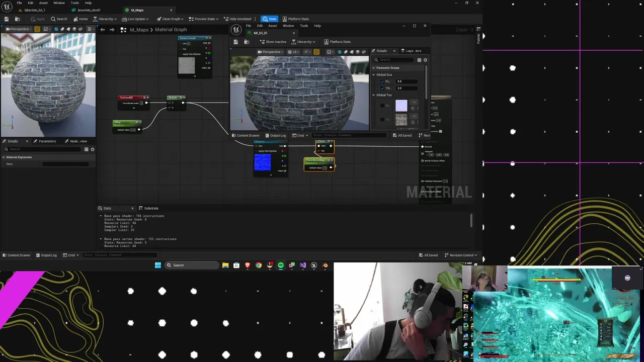Click Browse to Asset icon in main toolbar
The image size is (644, 362).
pos(17,19)
